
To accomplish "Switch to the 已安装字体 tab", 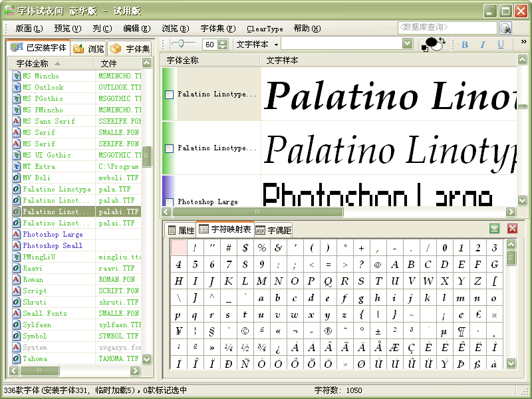I will (x=38, y=48).
